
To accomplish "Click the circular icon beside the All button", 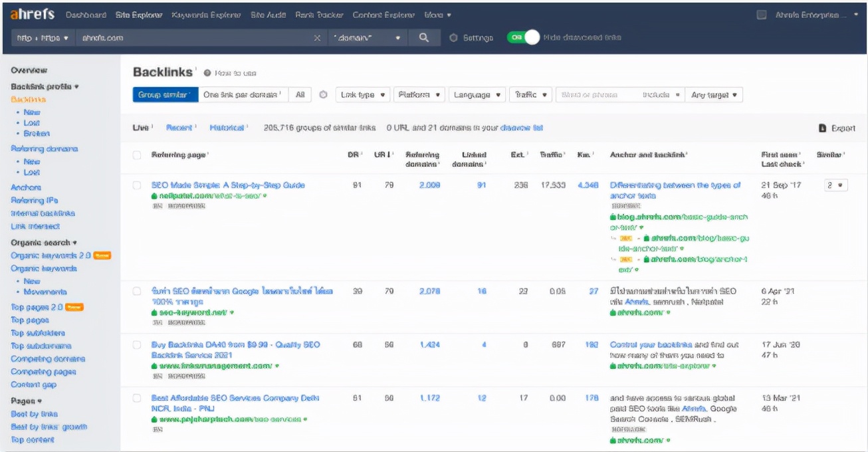I will coord(324,95).
